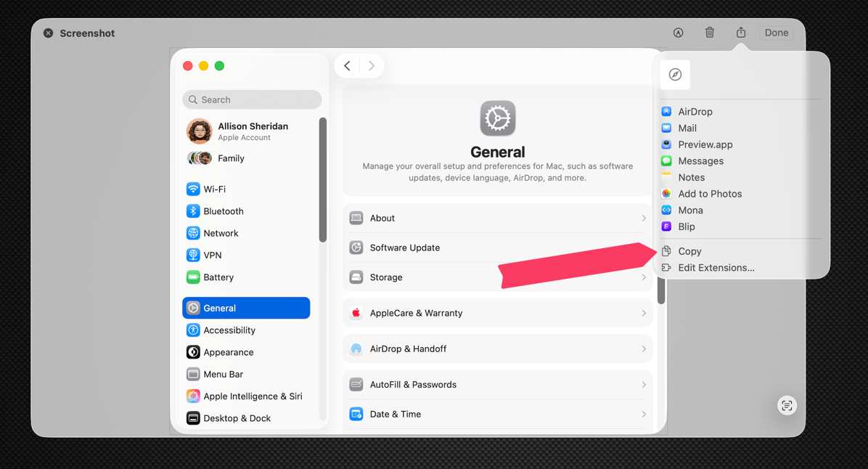Click the back navigation chevron
Screen dimensions: 868x469
click(x=347, y=65)
